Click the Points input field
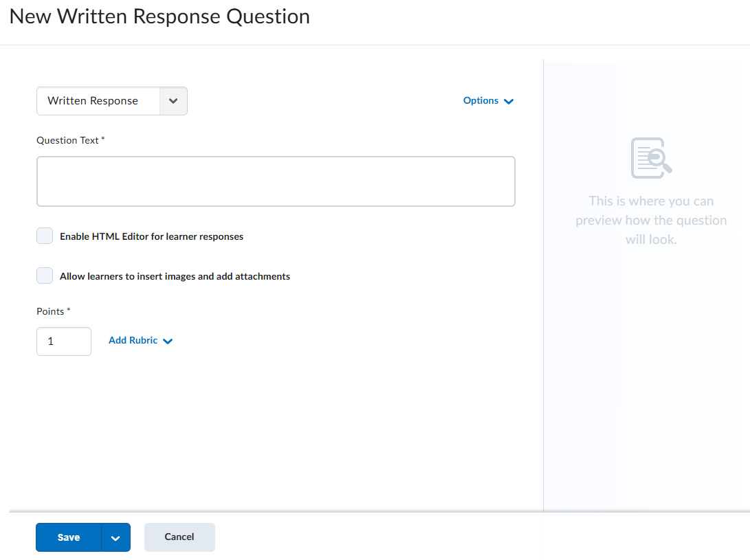The image size is (750, 560). (63, 341)
